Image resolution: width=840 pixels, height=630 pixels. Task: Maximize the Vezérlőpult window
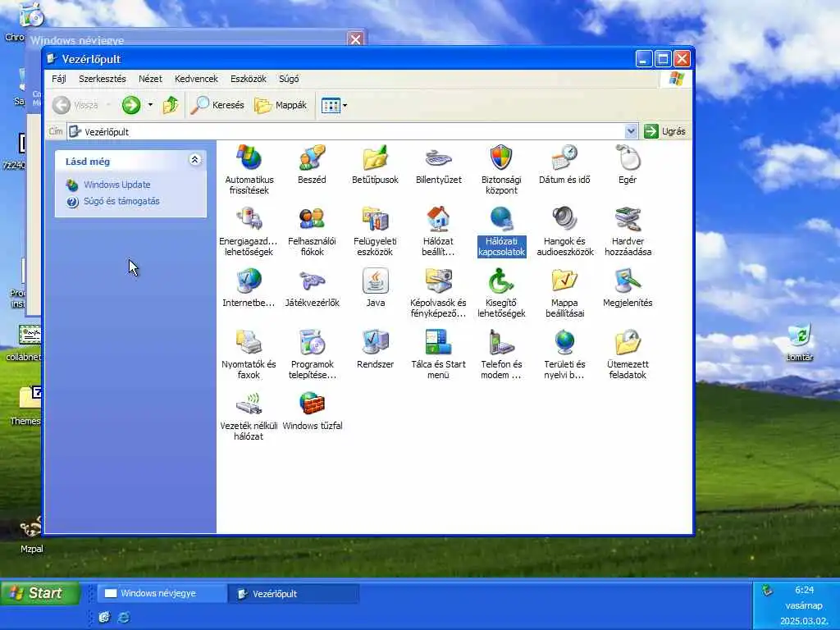point(663,58)
